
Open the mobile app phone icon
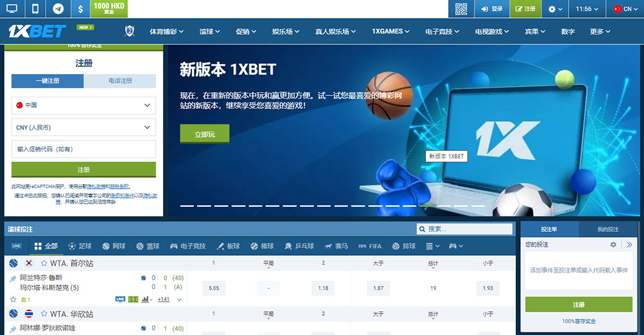(x=35, y=8)
